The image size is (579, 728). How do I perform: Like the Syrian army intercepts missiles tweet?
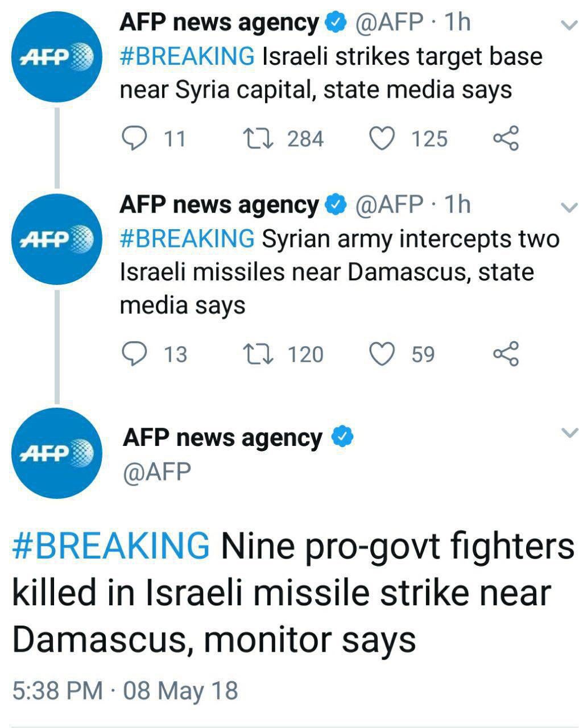[382, 354]
